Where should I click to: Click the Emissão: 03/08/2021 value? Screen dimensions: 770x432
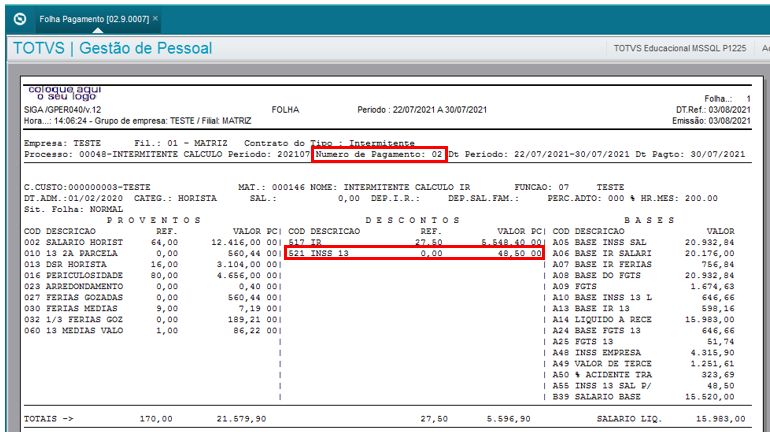pyautogui.click(x=711, y=121)
